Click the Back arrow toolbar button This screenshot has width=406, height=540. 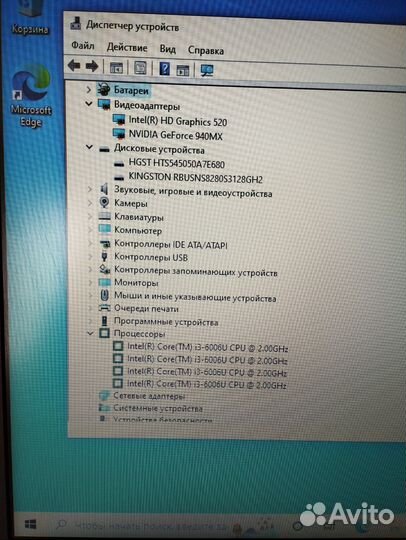click(74, 65)
